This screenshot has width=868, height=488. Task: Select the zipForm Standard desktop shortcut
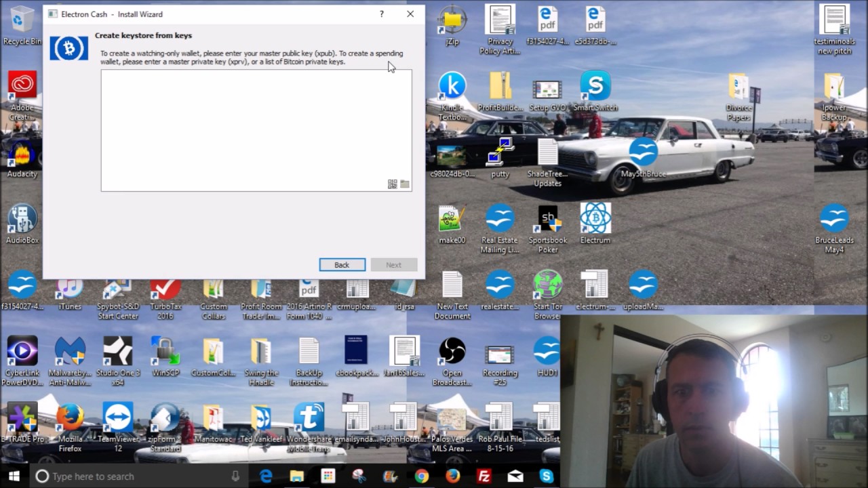click(x=165, y=427)
